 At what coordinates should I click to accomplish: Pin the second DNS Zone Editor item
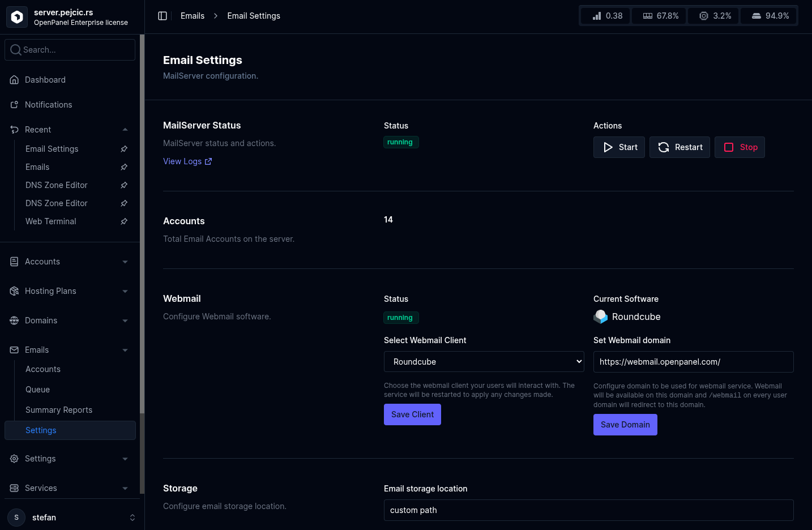124,203
